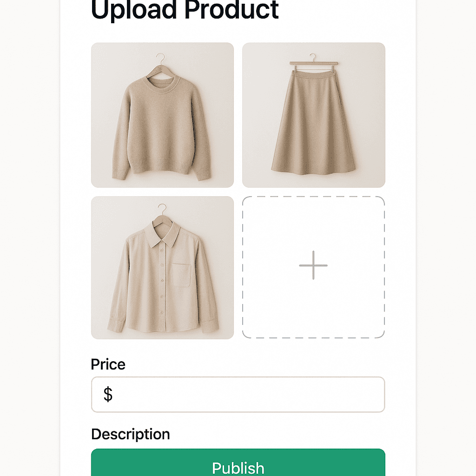Click the dollar sign in the price box
Viewport: 476px width, 476px height.
click(x=108, y=394)
